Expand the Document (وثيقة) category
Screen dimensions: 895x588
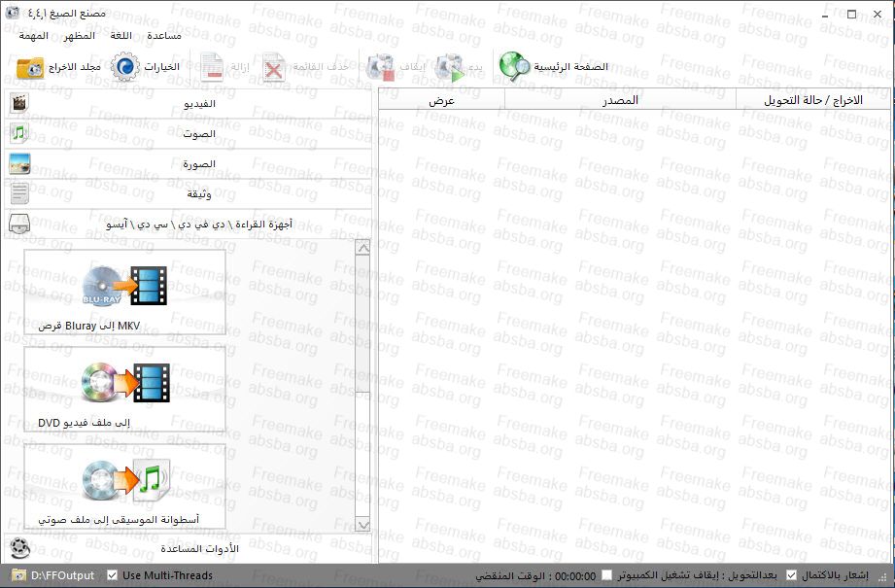coord(188,194)
